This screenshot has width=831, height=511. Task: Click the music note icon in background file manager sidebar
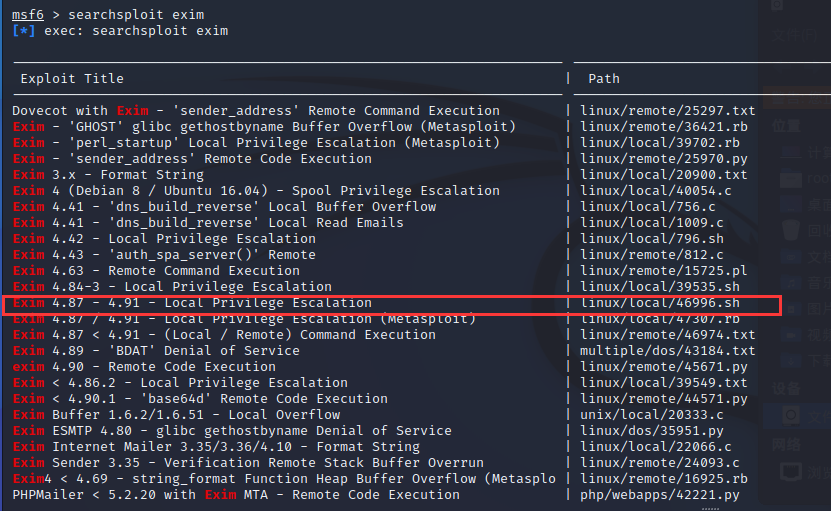click(x=790, y=283)
